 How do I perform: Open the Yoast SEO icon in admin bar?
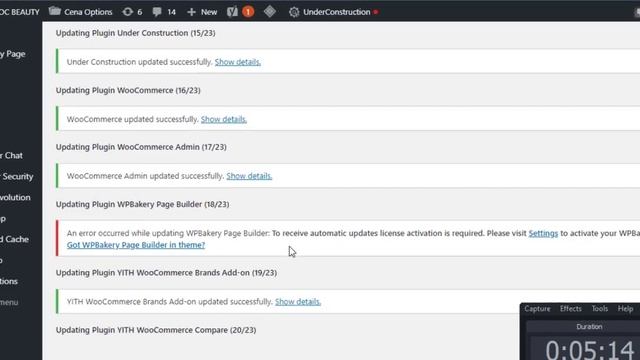[x=232, y=12]
